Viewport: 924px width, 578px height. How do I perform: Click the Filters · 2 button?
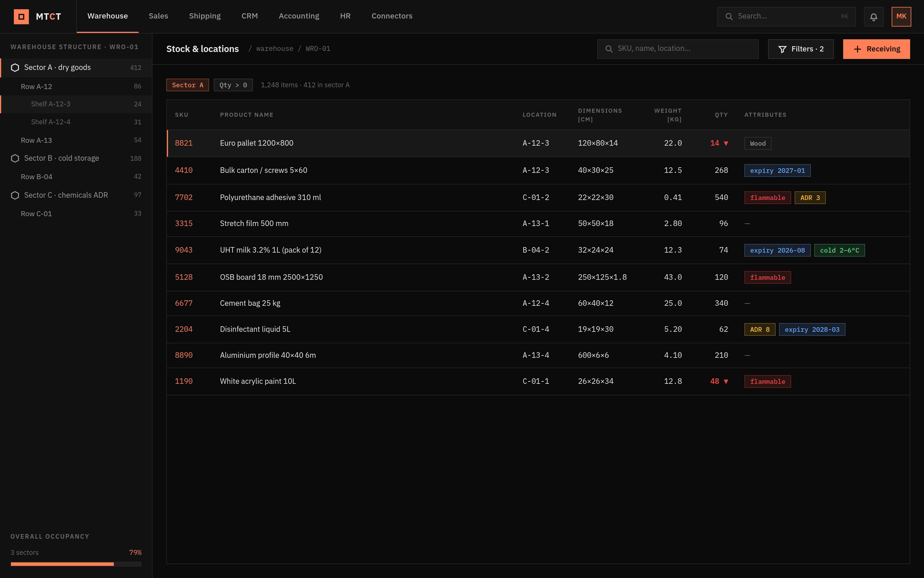click(801, 49)
